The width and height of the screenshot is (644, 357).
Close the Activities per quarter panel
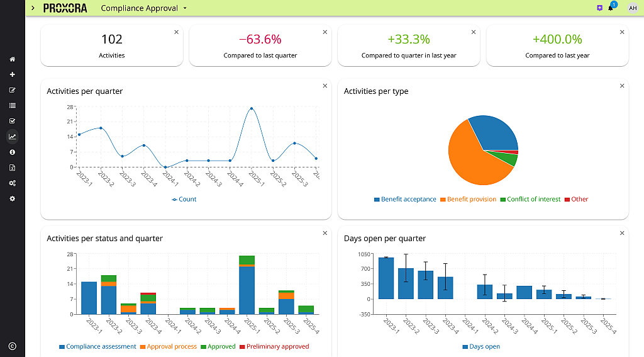(325, 86)
